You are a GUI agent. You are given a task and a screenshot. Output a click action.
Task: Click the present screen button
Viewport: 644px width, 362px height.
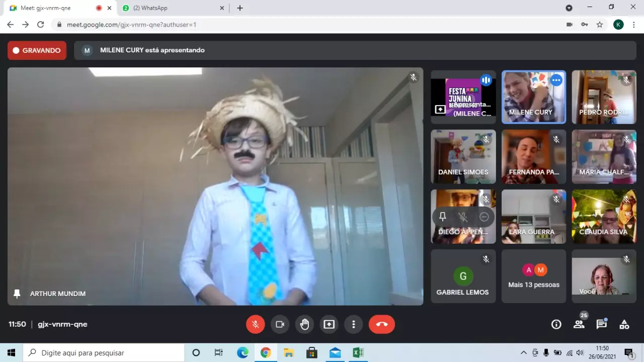(329, 324)
